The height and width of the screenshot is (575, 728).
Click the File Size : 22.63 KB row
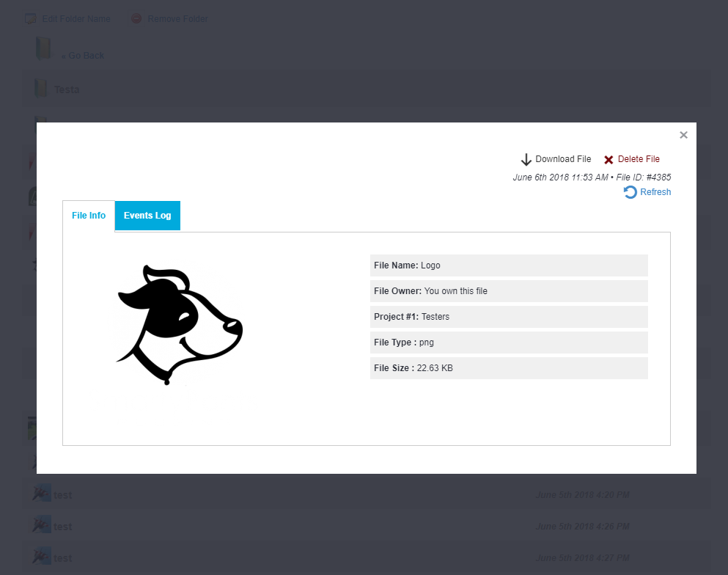(509, 368)
